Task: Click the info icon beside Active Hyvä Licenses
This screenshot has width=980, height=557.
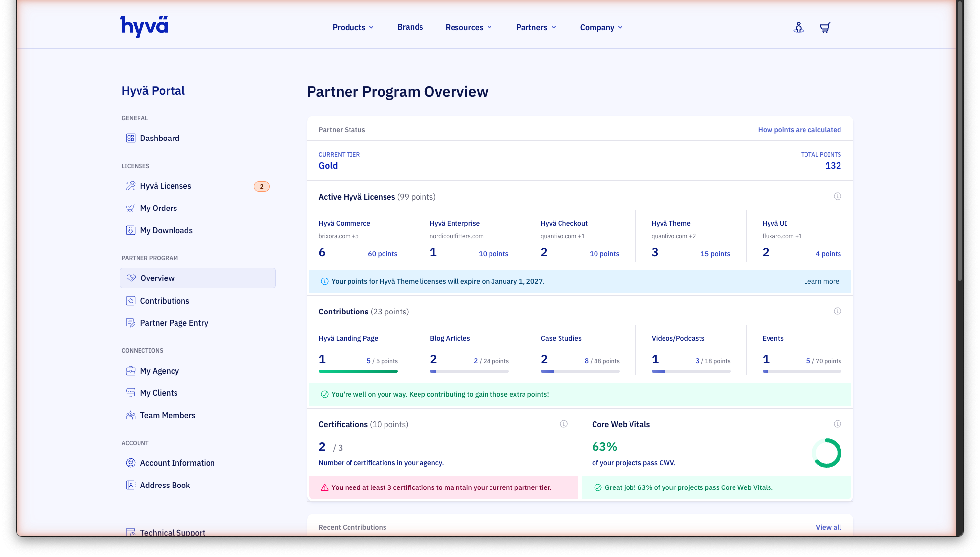Action: [838, 196]
